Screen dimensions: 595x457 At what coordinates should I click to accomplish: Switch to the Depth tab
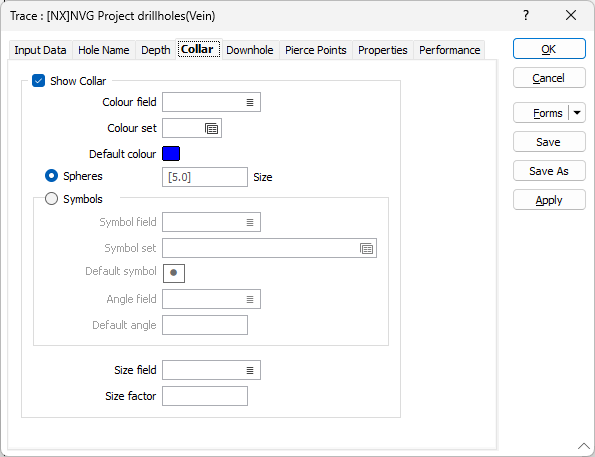[156, 50]
